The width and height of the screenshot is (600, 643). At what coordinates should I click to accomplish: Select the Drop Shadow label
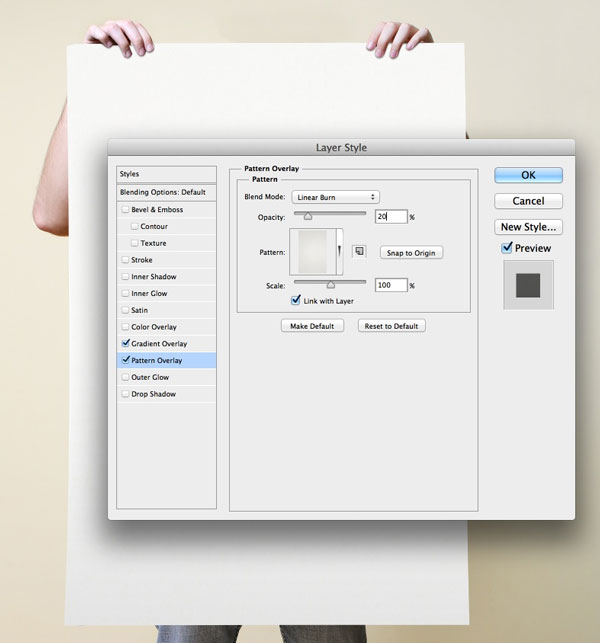pos(153,394)
